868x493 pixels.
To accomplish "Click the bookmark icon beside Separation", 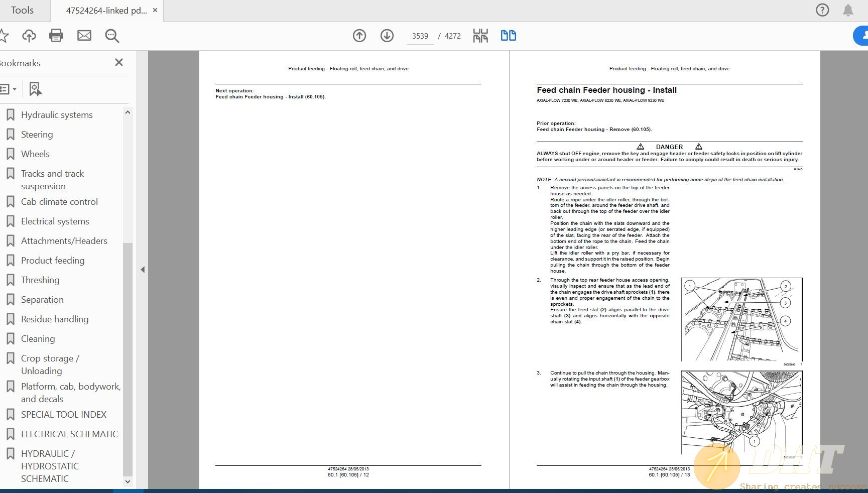I will click(10, 300).
